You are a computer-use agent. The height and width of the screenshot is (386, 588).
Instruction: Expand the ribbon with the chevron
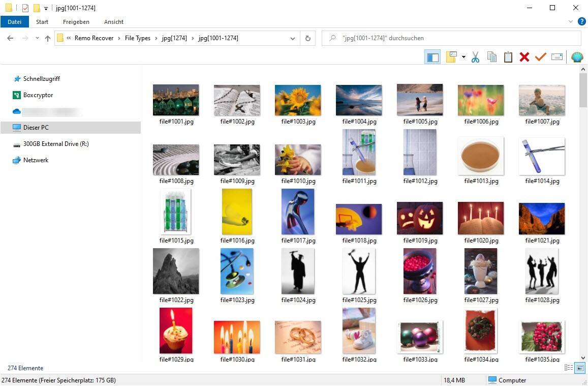tap(571, 22)
